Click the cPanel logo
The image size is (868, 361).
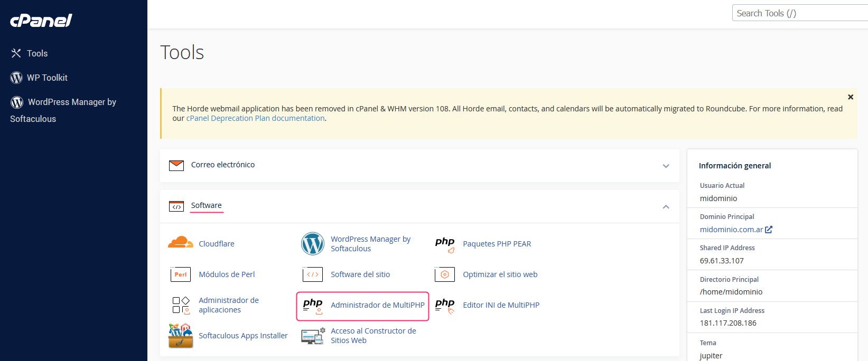click(x=41, y=21)
